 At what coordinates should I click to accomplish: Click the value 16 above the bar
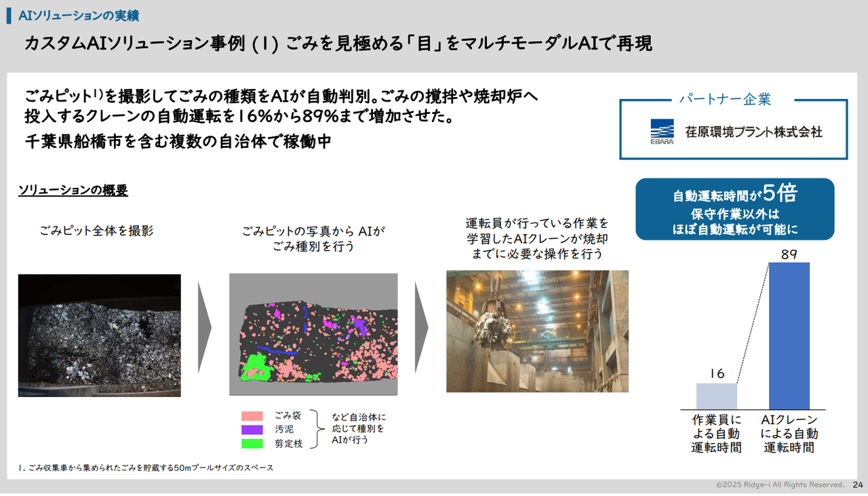717,374
